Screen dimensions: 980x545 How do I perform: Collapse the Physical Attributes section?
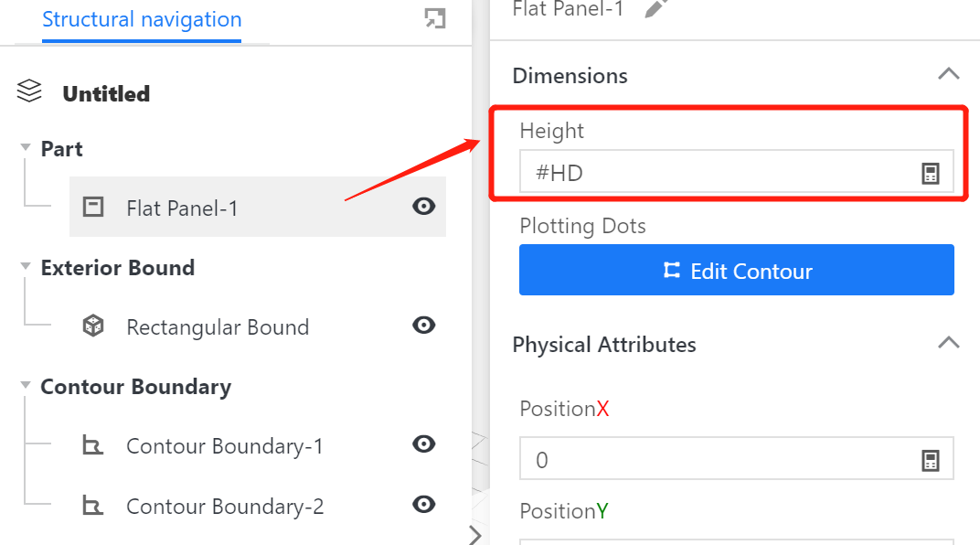(x=949, y=344)
